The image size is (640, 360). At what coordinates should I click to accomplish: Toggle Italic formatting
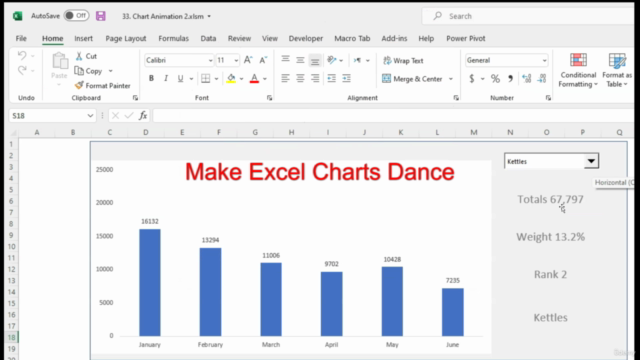pyautogui.click(x=166, y=78)
